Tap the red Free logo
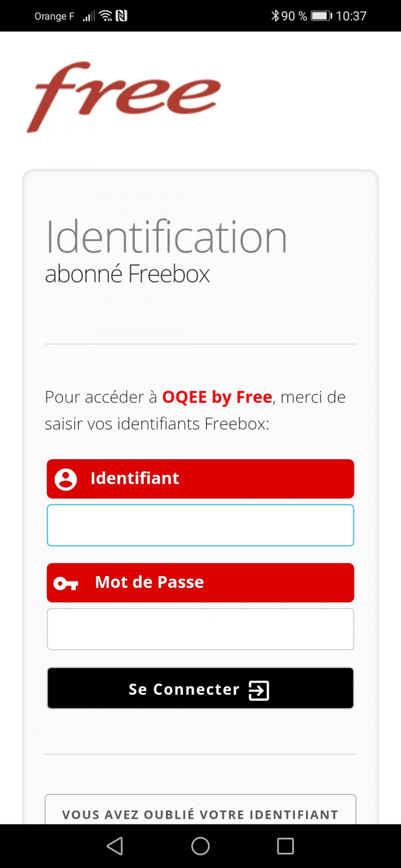The width and height of the screenshot is (401, 868). tap(123, 97)
